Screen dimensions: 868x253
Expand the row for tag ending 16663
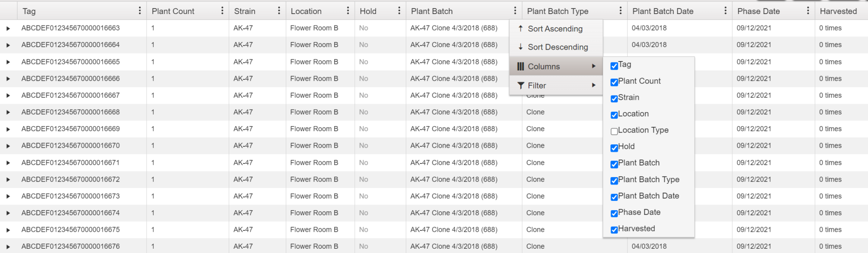coord(8,28)
